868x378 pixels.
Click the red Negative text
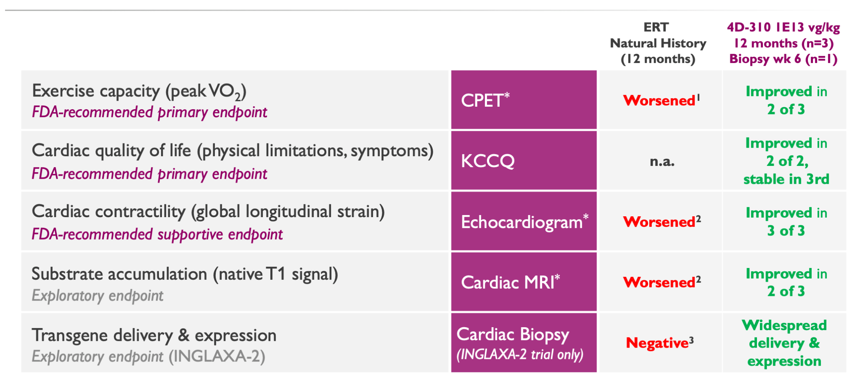click(657, 343)
